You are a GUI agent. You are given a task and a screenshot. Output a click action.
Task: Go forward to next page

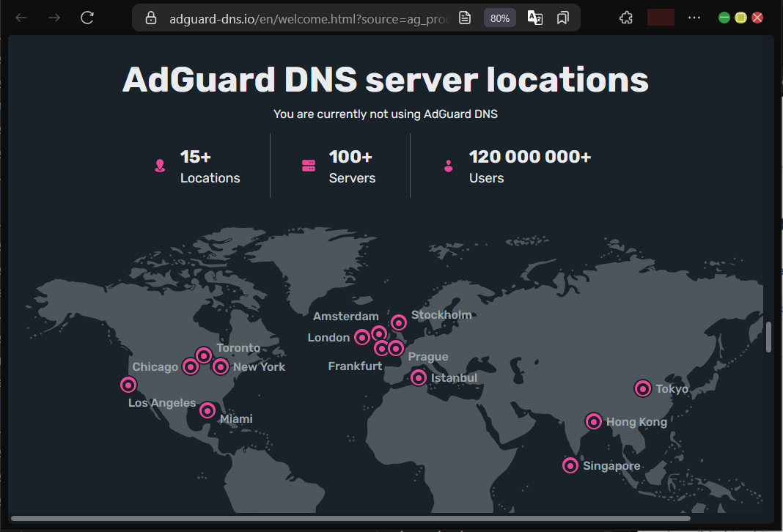click(54, 18)
